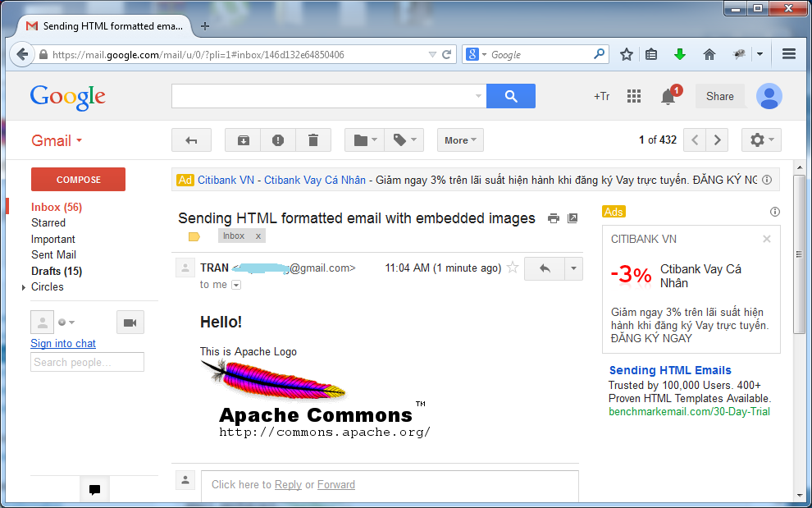Open more reply options dropdown arrow

(x=573, y=268)
